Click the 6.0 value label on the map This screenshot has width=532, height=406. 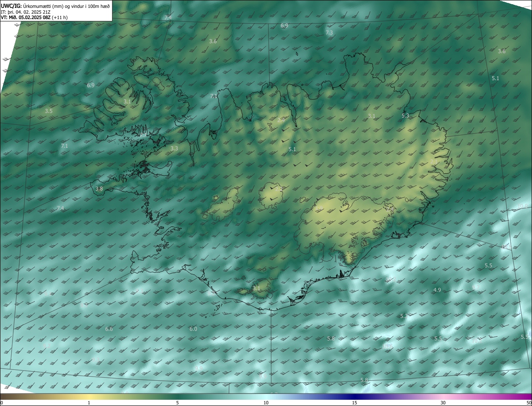pos(193,329)
